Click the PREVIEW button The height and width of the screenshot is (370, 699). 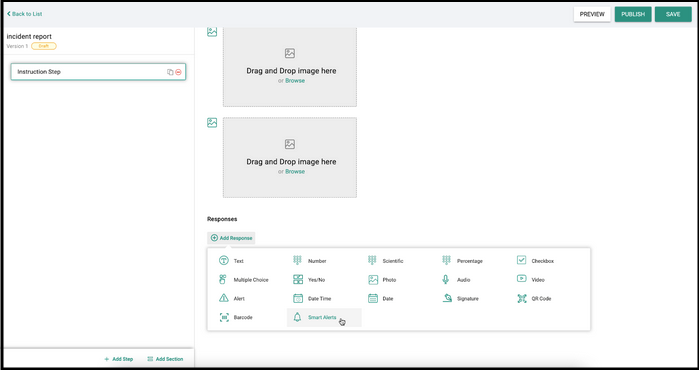[x=592, y=14]
